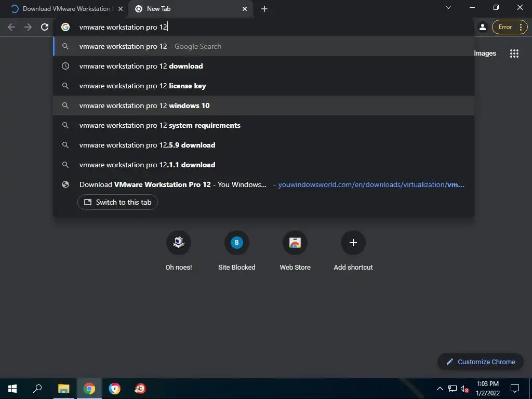Open Web Store shortcut tile
This screenshot has width=532, height=399.
pyautogui.click(x=295, y=250)
